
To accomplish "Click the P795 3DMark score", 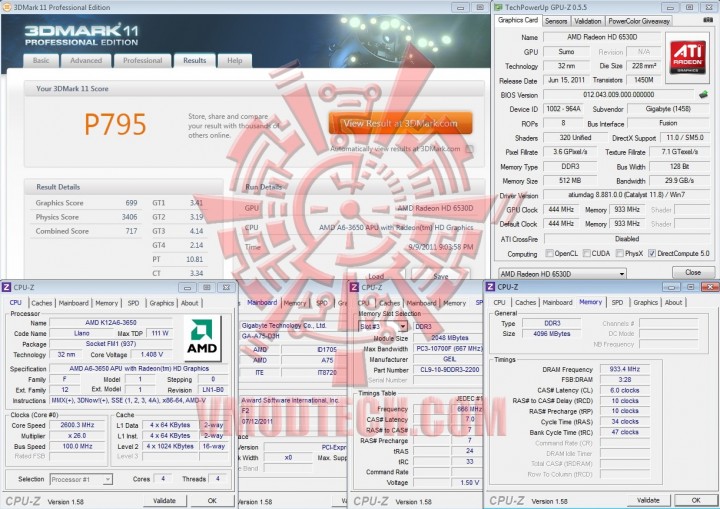I will [x=115, y=124].
